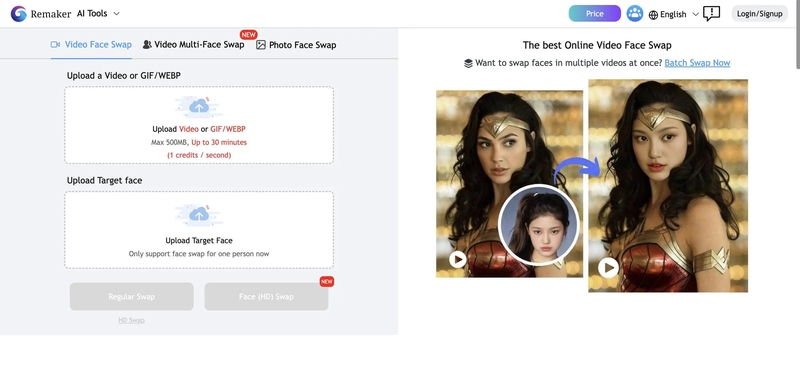Image resolution: width=800 pixels, height=373 pixels.
Task: Switch to Video Face Swap tab
Action: 91,44
